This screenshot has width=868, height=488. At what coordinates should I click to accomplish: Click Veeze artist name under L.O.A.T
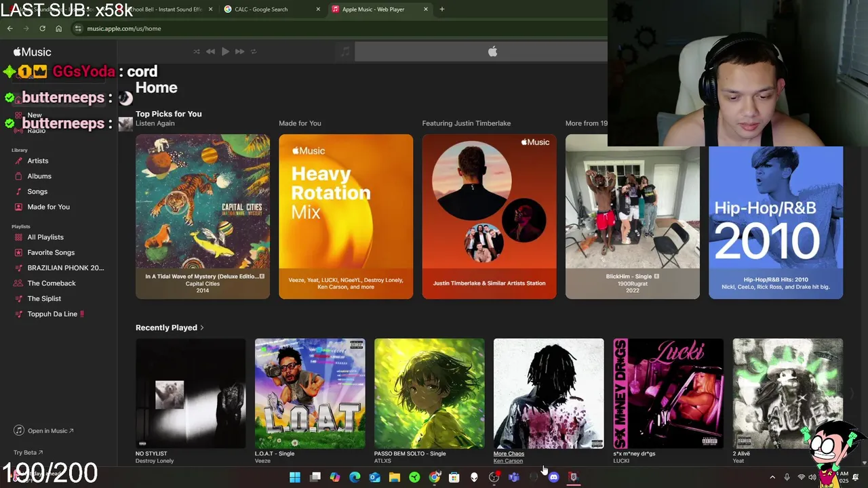point(262,461)
